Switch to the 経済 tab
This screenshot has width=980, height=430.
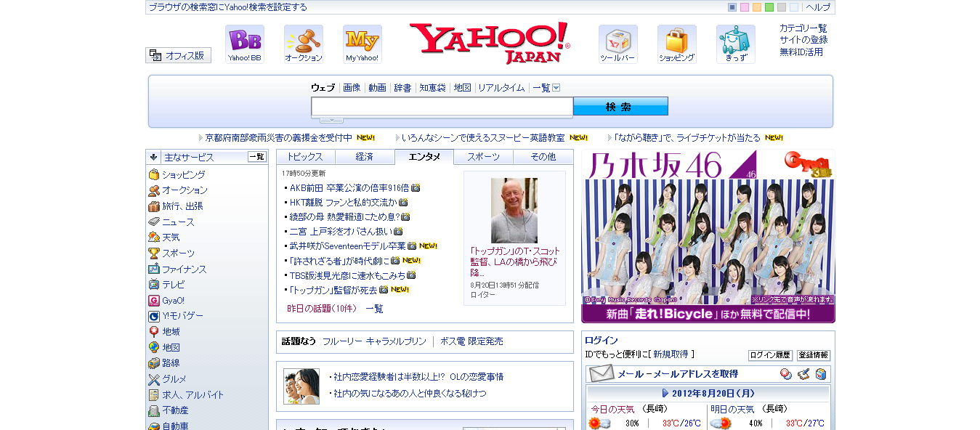click(365, 157)
